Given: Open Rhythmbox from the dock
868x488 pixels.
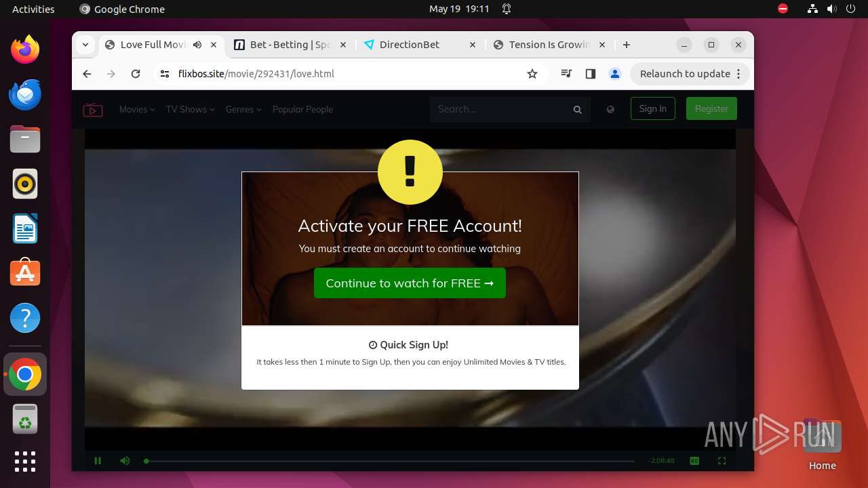Looking at the screenshot, I should [x=25, y=184].
